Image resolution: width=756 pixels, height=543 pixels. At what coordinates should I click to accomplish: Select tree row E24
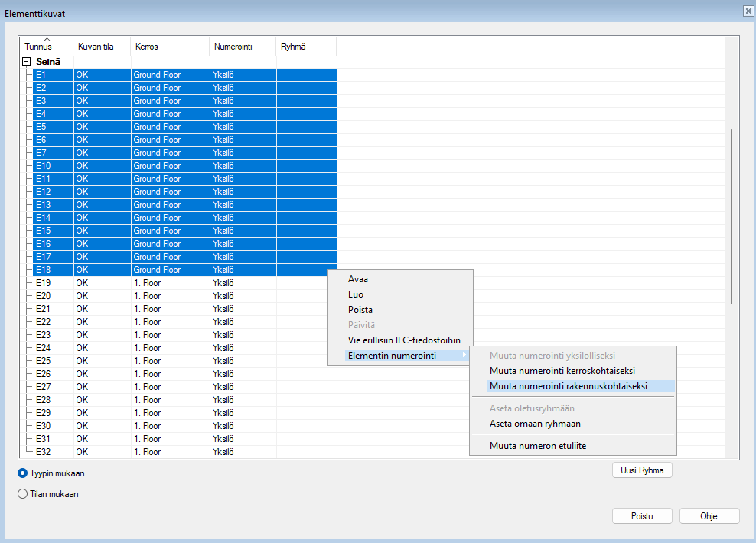pyautogui.click(x=185, y=348)
